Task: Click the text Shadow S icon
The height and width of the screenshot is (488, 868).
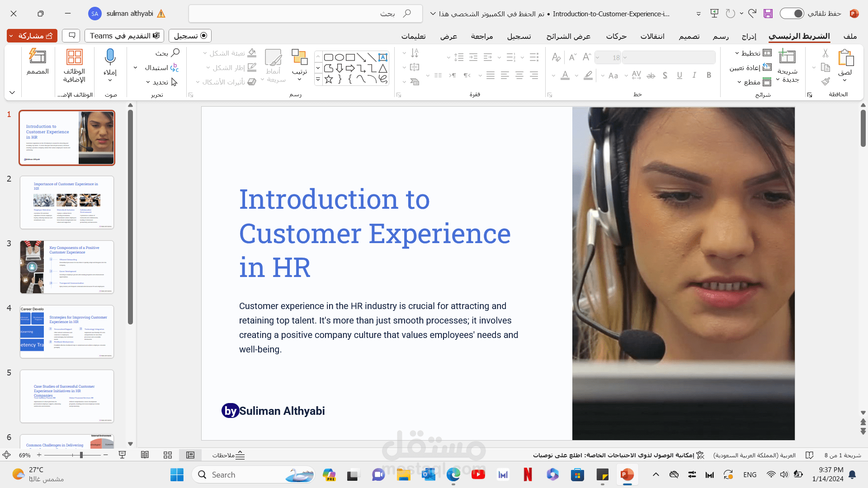Action: [x=665, y=75]
